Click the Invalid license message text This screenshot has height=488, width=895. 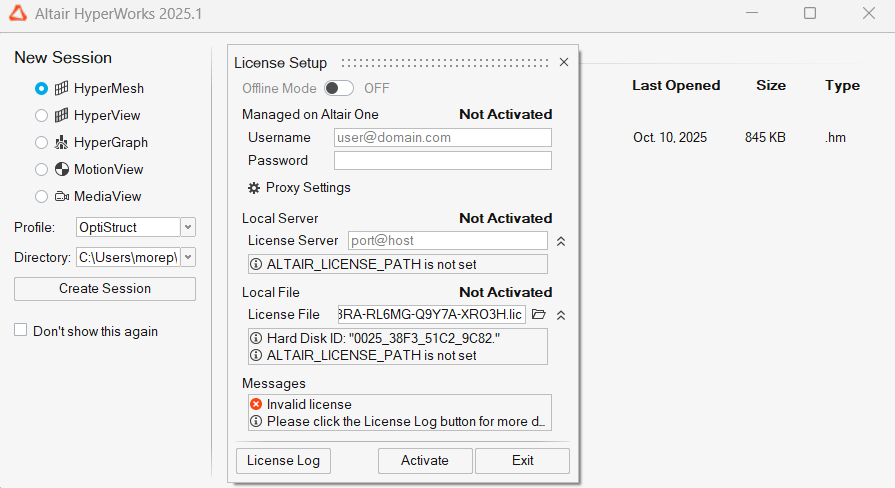(x=309, y=404)
